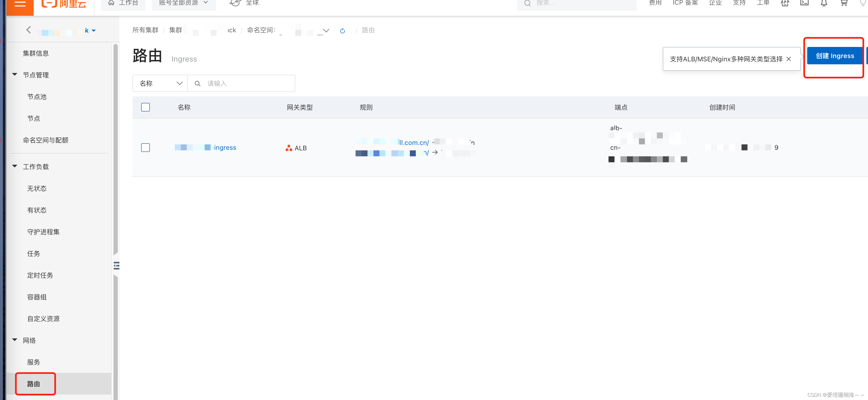Open 守护进程集 page
Image resolution: width=868 pixels, height=400 pixels.
(x=43, y=232)
